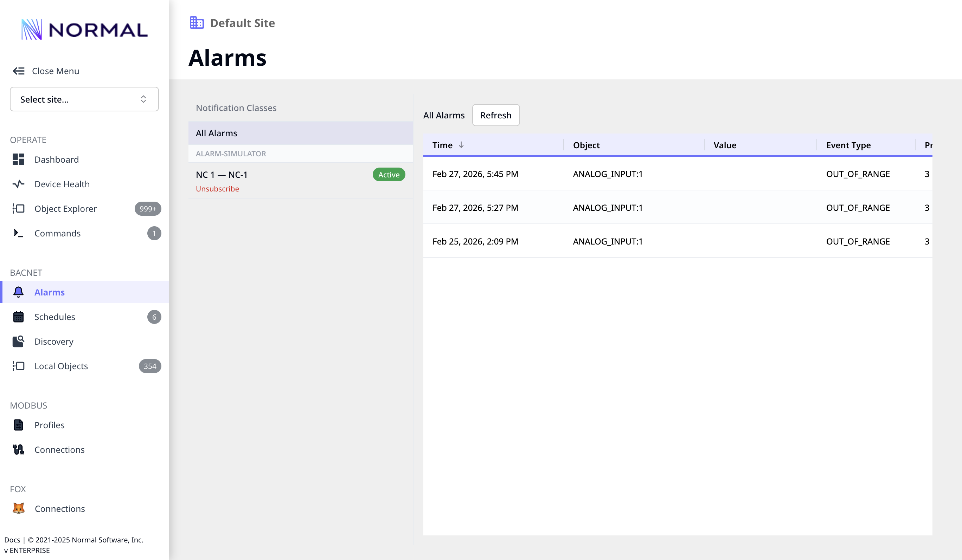
Task: Open Object Explorer in the sidebar
Action: 65,209
